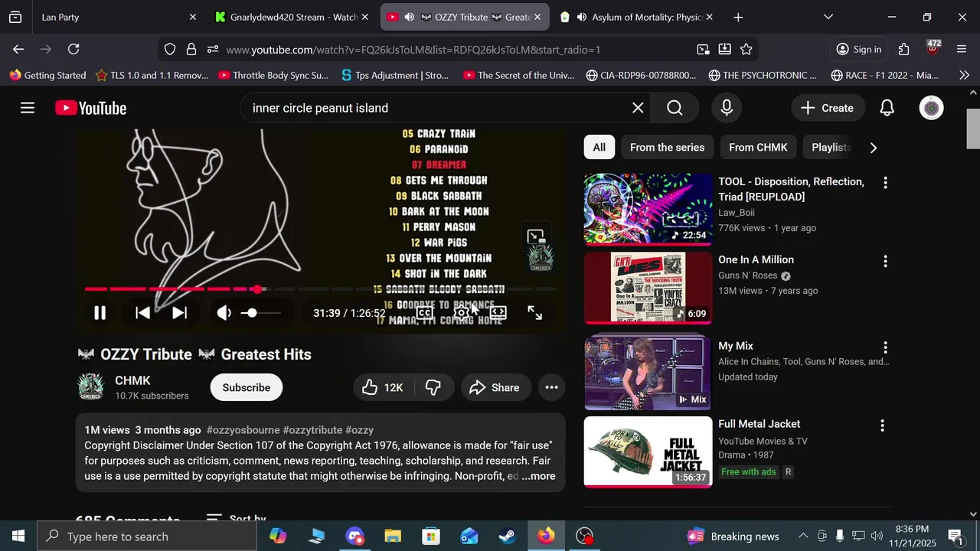Image resolution: width=980 pixels, height=551 pixels.
Task: Open File Explorer from the taskbar
Action: [393, 536]
